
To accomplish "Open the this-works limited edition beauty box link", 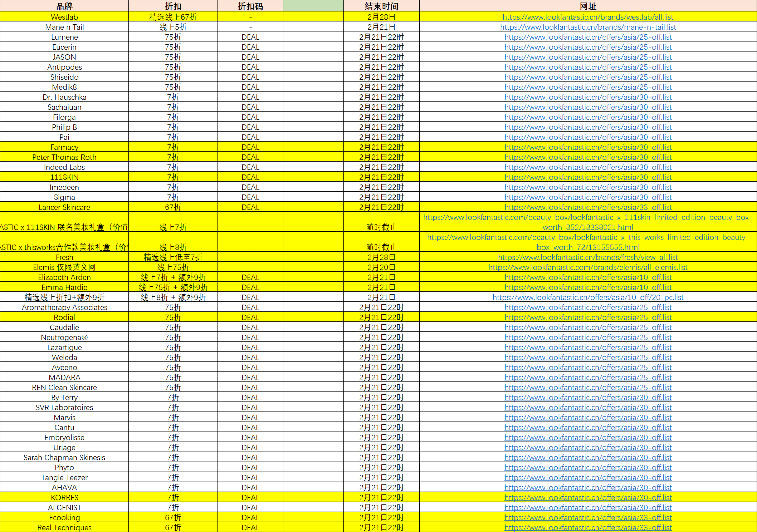I will [x=588, y=242].
